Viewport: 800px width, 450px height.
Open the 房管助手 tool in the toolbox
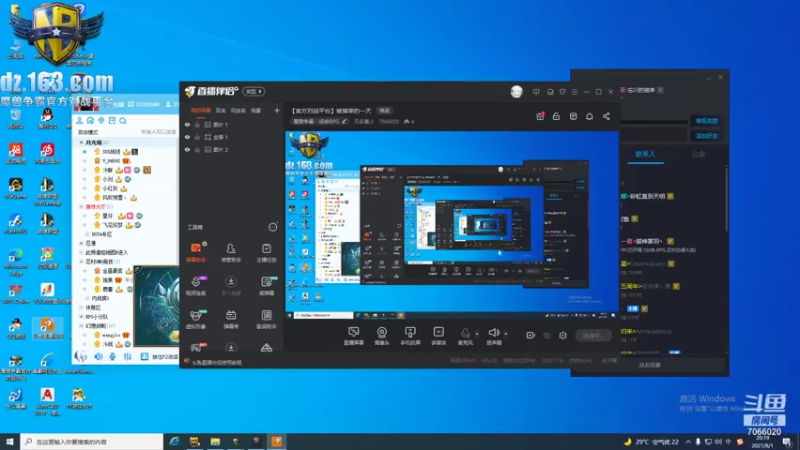pos(231,252)
